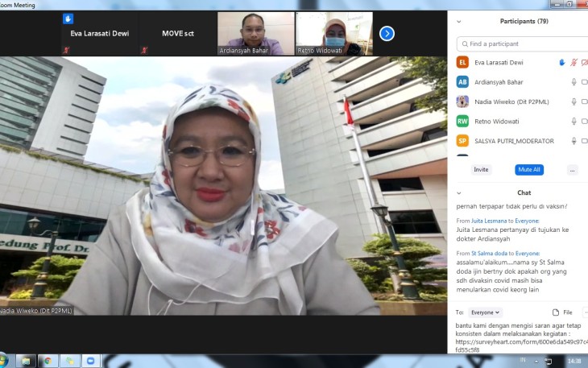Click the Invite button

481,170
